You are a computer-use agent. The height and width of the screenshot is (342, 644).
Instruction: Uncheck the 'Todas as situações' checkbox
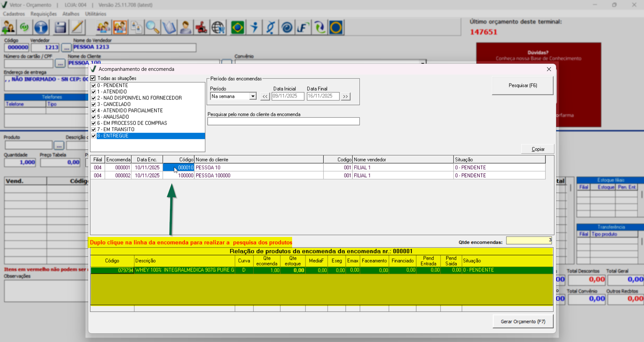tap(93, 78)
